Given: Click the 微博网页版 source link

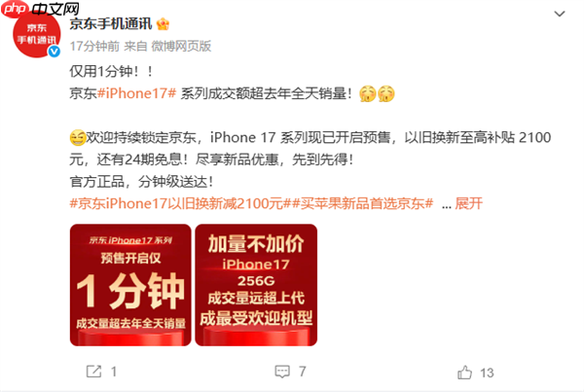Looking at the screenshot, I should click(181, 46).
